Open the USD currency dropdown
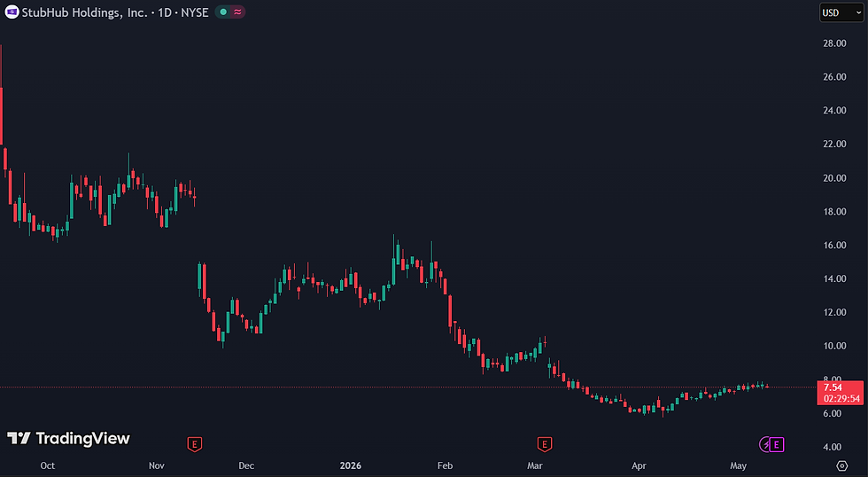Screen dimensions: 868x477 (x=841, y=12)
